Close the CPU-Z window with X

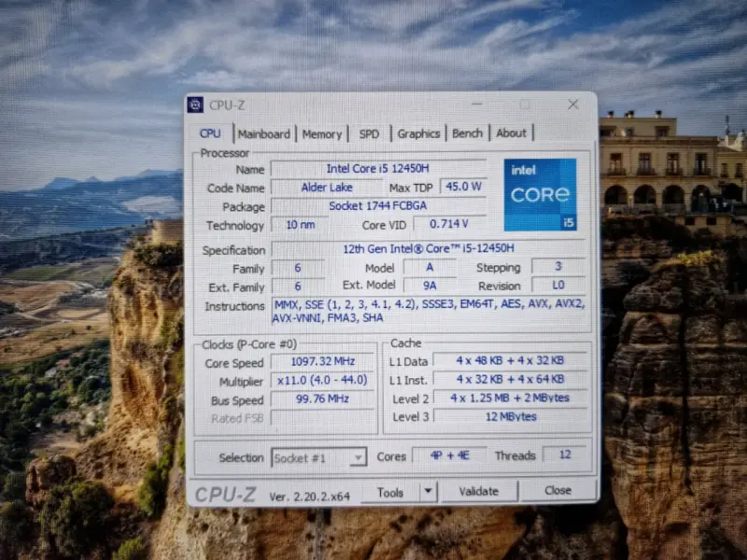(x=573, y=105)
